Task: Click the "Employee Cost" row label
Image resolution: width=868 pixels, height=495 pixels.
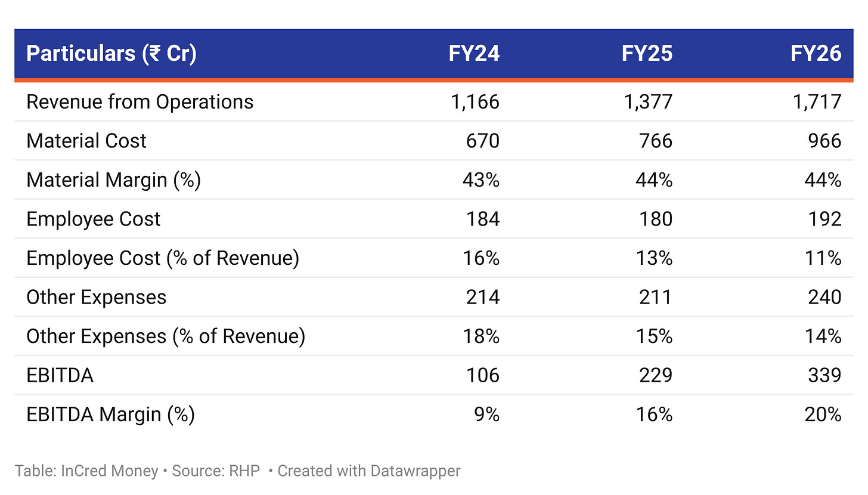Action: point(94,219)
